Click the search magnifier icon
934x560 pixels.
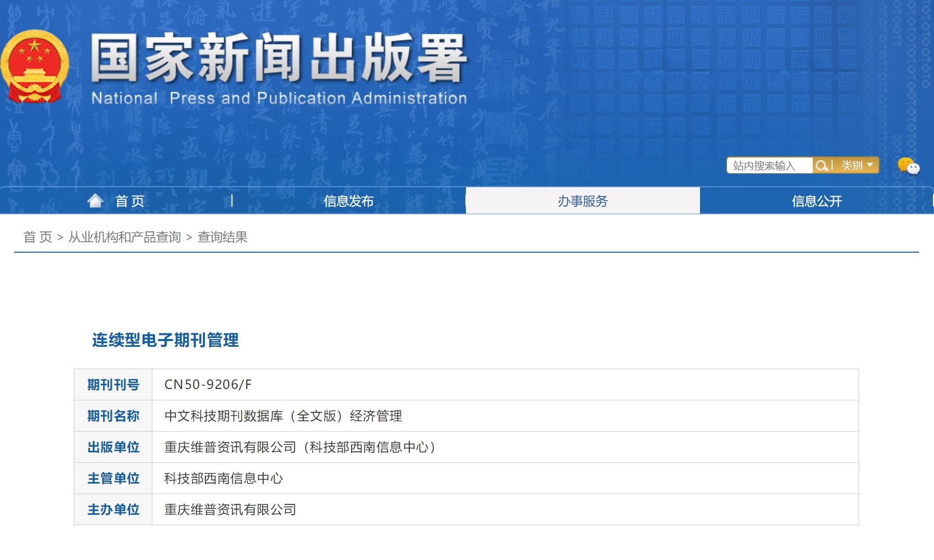822,165
